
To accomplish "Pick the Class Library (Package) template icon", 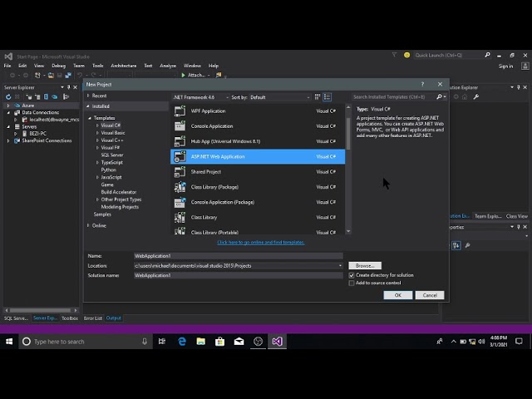I will tap(180, 187).
